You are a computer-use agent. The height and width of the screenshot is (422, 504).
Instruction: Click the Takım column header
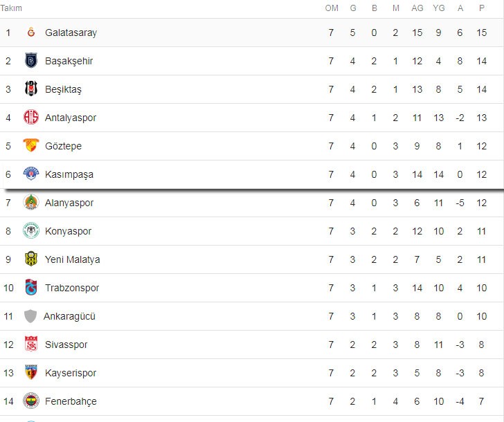[x=11, y=8]
